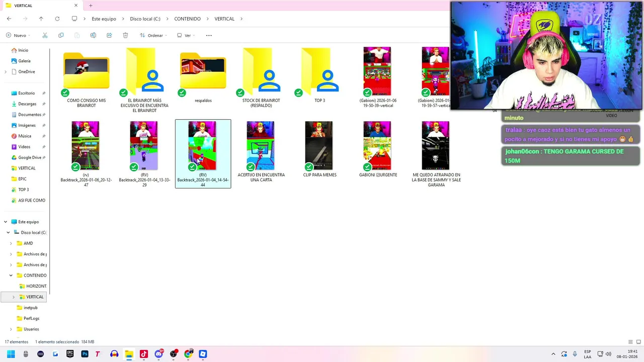Screen dimensions: 644x362
Task: Open the Ver view dropdown
Action: click(186, 35)
